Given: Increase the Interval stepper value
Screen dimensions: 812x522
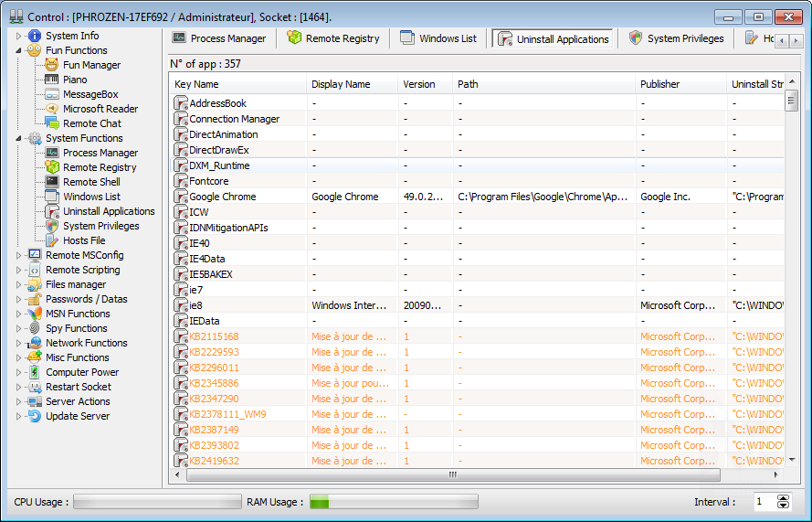Looking at the screenshot, I should (x=783, y=498).
